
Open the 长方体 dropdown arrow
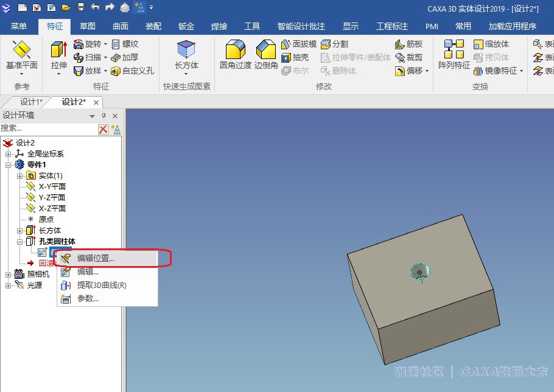[186, 74]
